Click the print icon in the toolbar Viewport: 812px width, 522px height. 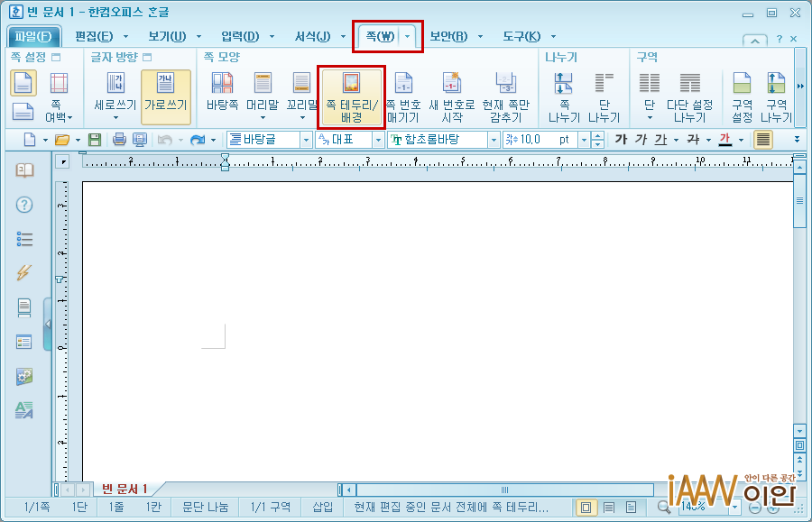[x=119, y=140]
